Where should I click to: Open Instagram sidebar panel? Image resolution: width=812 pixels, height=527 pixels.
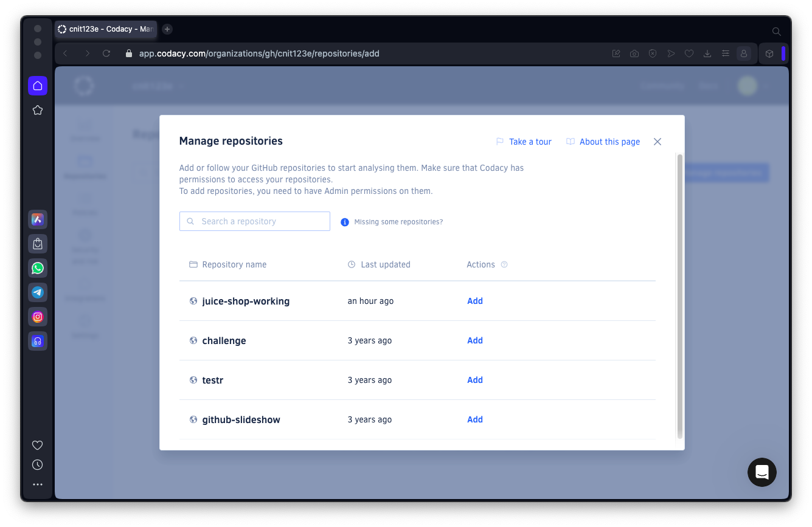pyautogui.click(x=38, y=317)
